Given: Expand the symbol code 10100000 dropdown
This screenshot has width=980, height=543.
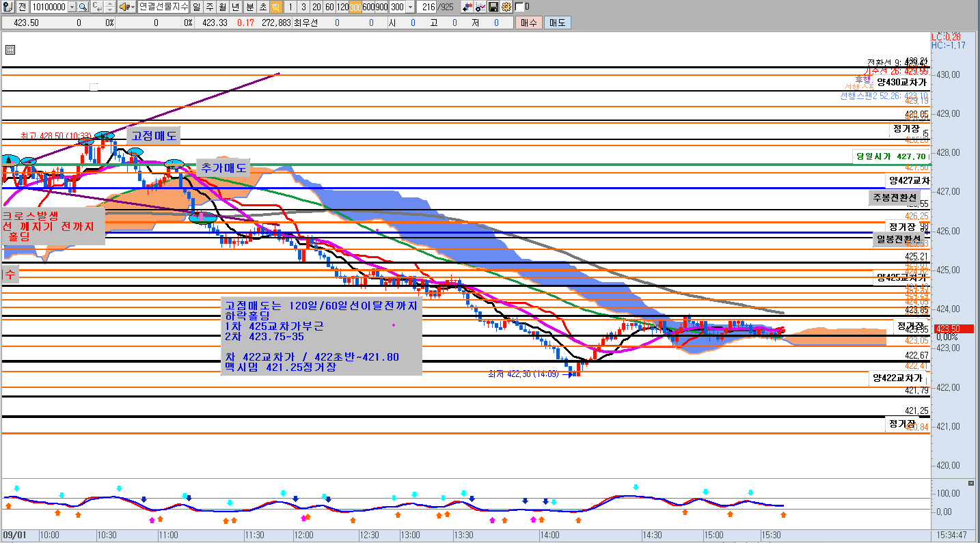Looking at the screenshot, I should [72, 7].
